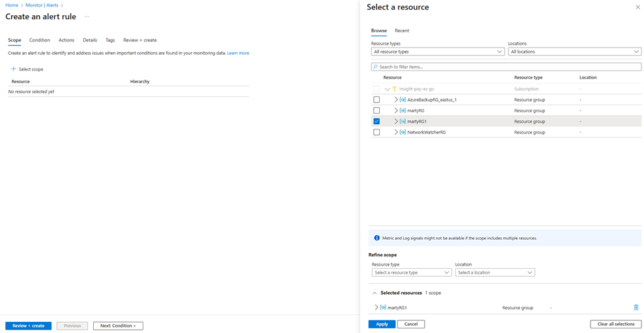Open the Learn more link
The height and width of the screenshot is (333, 644).
pyautogui.click(x=238, y=53)
